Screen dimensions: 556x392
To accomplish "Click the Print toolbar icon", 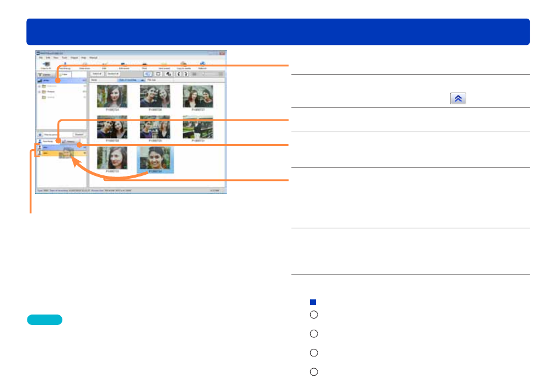I will [145, 65].
